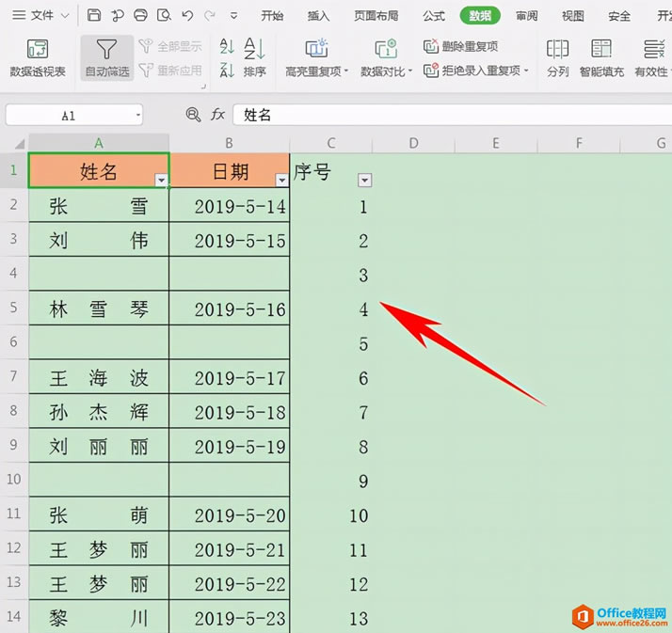Sort descending with the Z-A icon
Viewport: 672px width, 633px height.
coord(227,71)
